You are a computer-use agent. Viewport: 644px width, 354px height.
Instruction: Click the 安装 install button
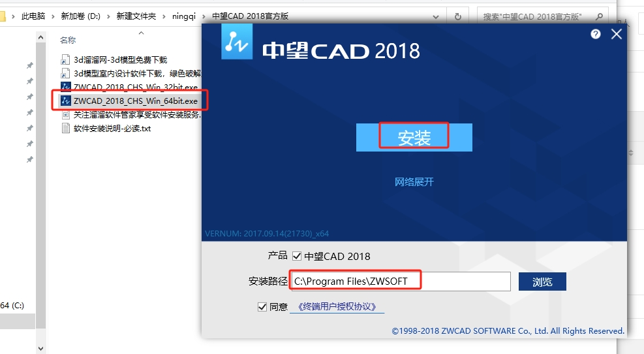[414, 137]
